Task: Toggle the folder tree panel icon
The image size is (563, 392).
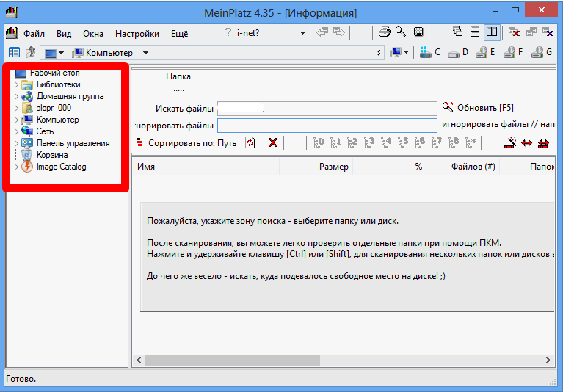Action: coord(14,52)
